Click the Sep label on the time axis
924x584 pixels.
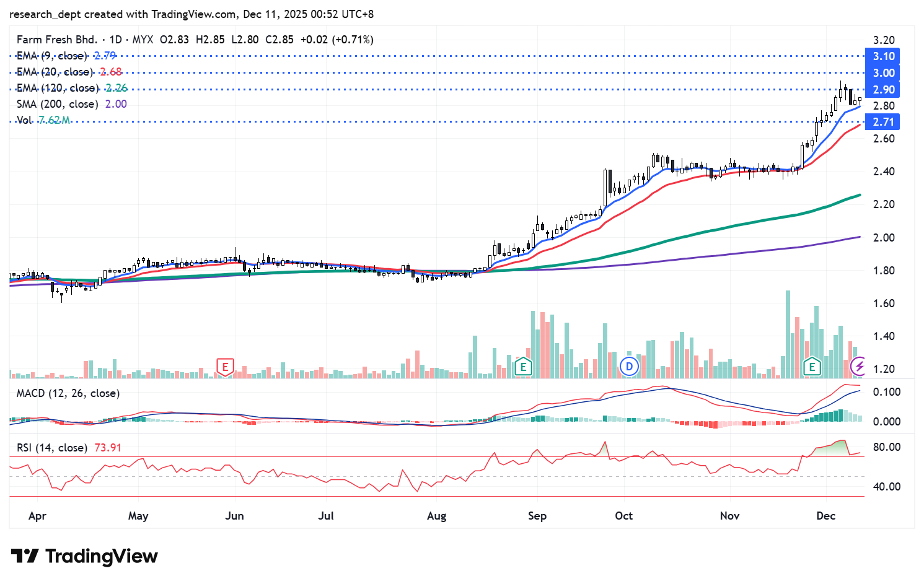point(537,516)
